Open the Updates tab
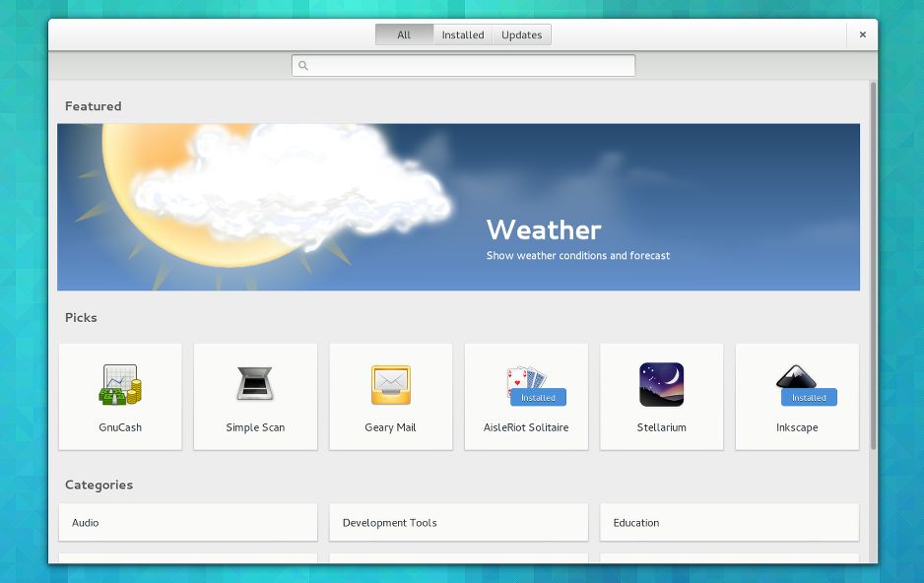The height and width of the screenshot is (583, 924). point(521,34)
